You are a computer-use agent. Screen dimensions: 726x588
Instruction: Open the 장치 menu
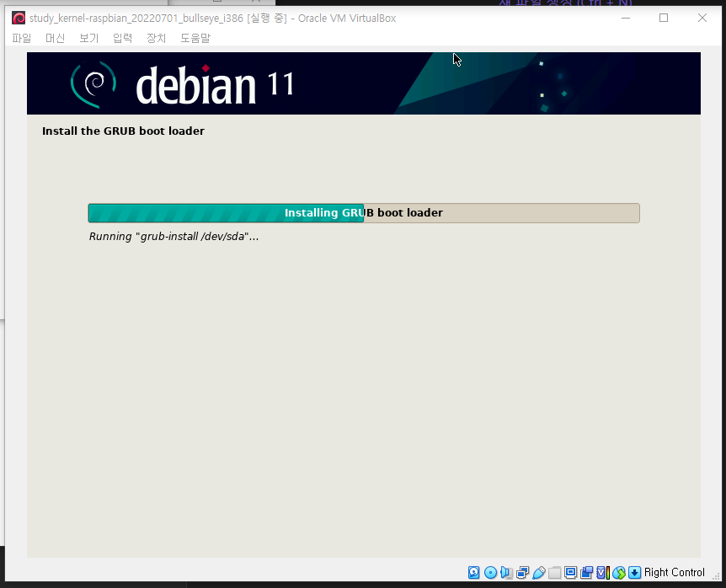pos(155,38)
